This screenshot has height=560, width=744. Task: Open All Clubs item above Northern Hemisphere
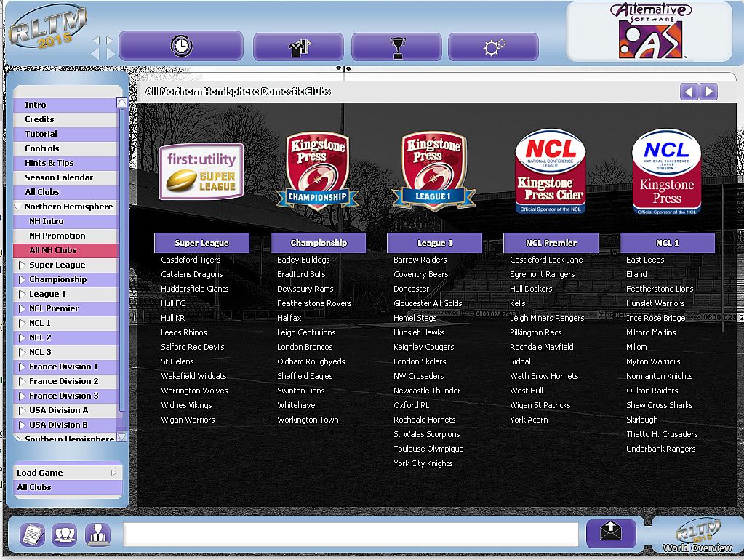pos(65,192)
